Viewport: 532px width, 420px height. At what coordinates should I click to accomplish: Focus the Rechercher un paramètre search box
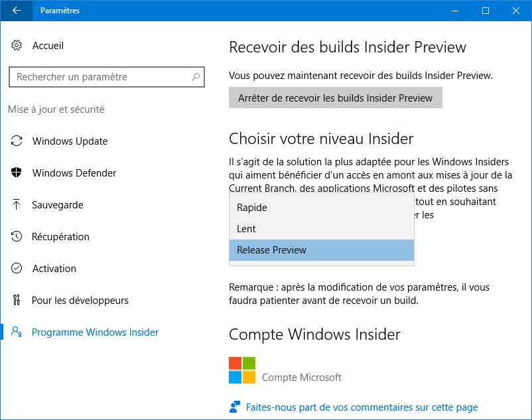[x=100, y=77]
